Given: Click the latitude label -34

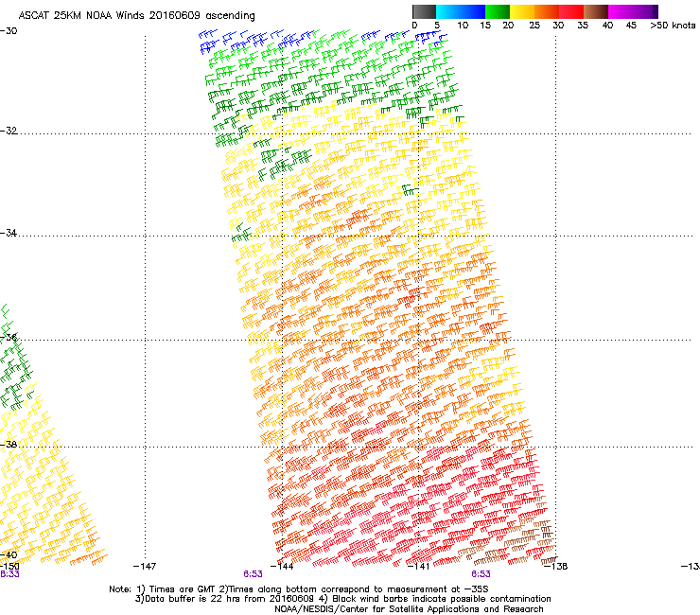Looking at the screenshot, I should pos(9,233).
